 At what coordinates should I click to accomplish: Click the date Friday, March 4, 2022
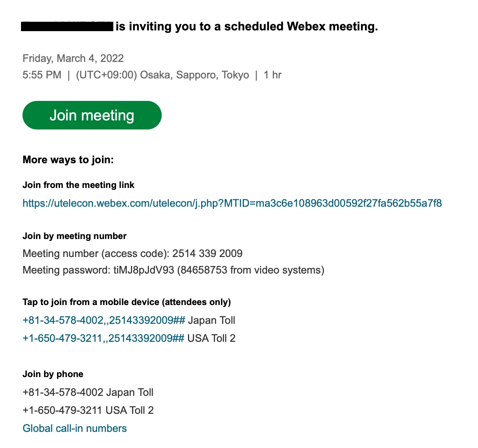tap(73, 59)
